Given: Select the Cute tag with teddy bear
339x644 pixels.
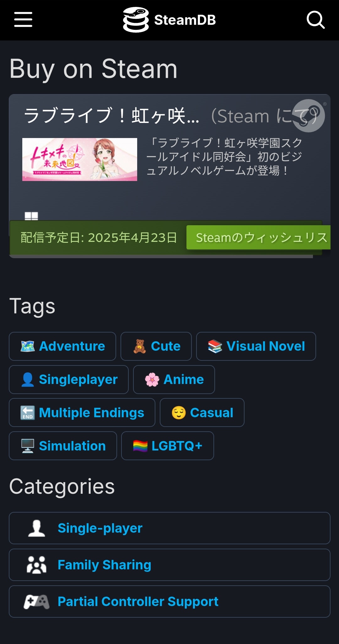Looking at the screenshot, I should click(156, 346).
